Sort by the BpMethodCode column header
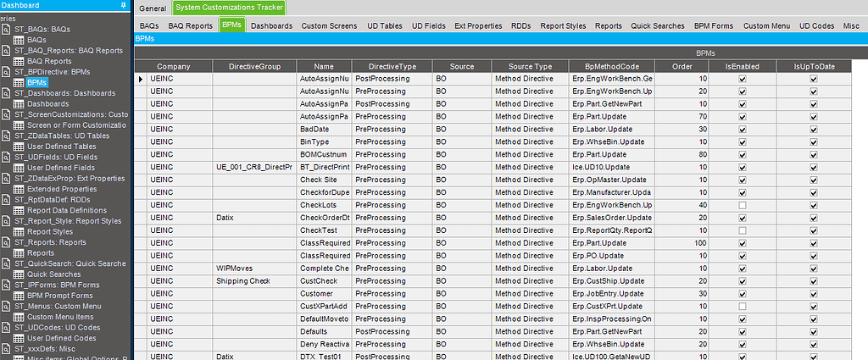The width and height of the screenshot is (868, 360). click(611, 66)
